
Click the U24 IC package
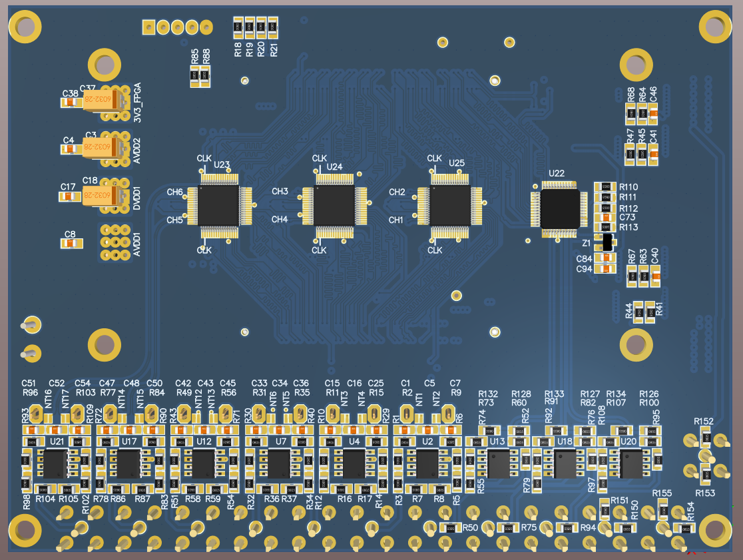334,205
